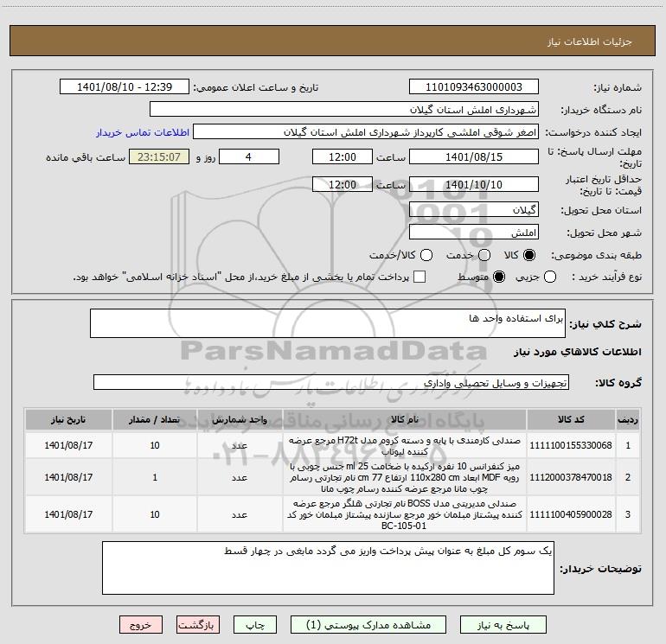This screenshot has width=666, height=644.
Task: Click the توضیحات خریدار text area
Action: (328, 568)
